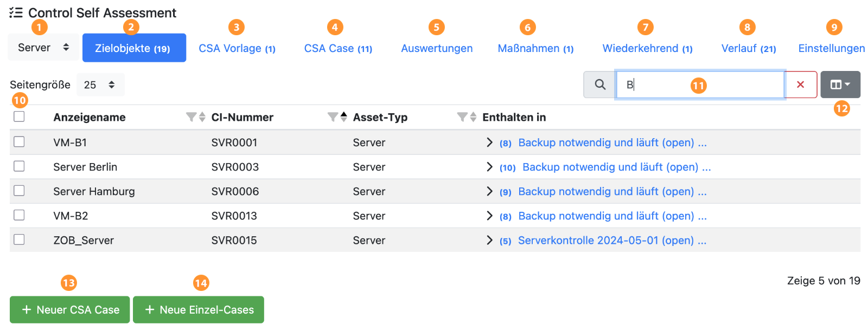The image size is (868, 331).
Task: Open Serverkontrolle 2024-05-01 link
Action: (x=605, y=241)
